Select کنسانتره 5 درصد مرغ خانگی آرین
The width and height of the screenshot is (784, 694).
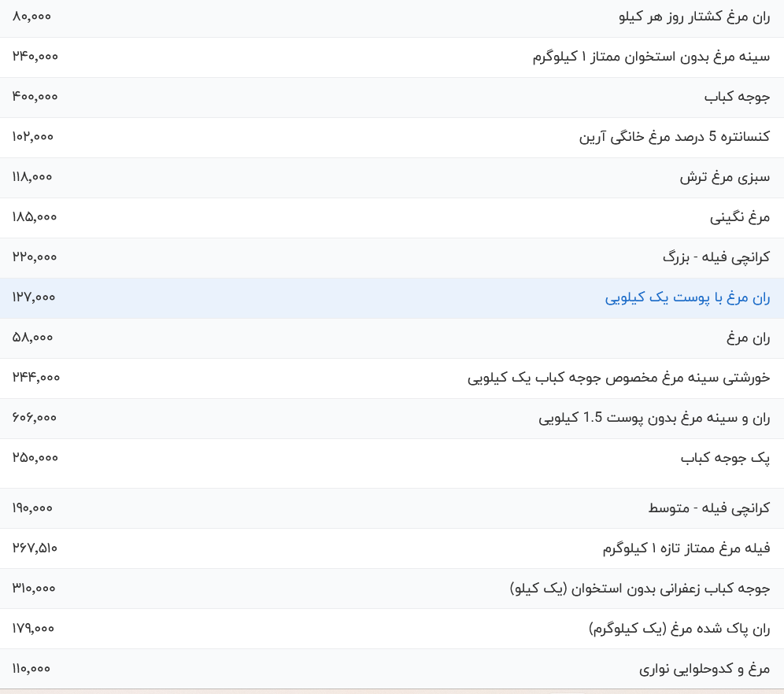pyautogui.click(x=675, y=137)
